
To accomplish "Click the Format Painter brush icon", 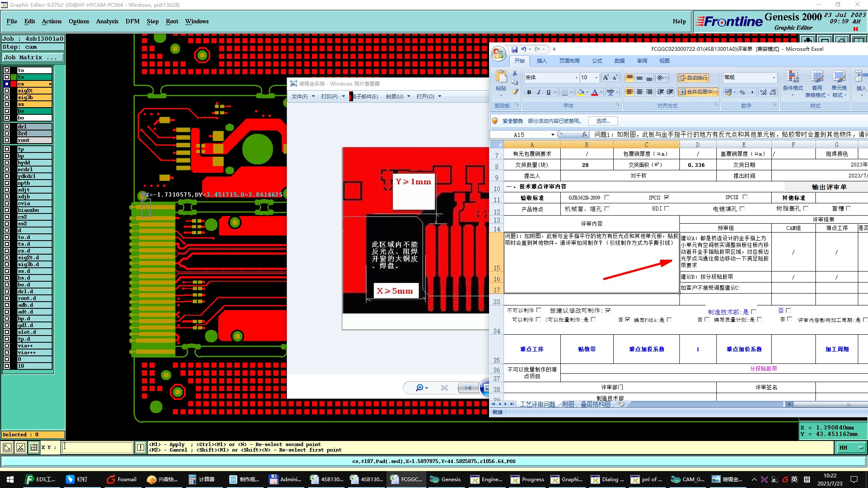I will pyautogui.click(x=515, y=91).
